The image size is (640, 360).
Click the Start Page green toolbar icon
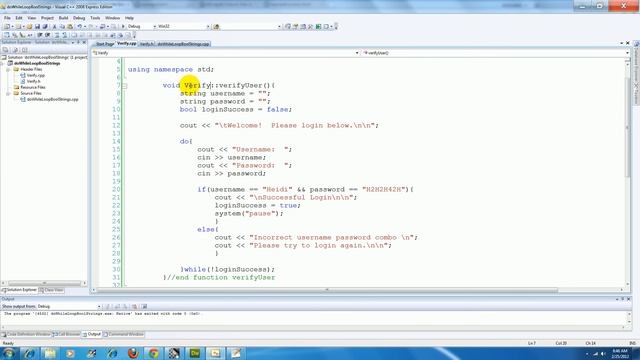(x=319, y=27)
